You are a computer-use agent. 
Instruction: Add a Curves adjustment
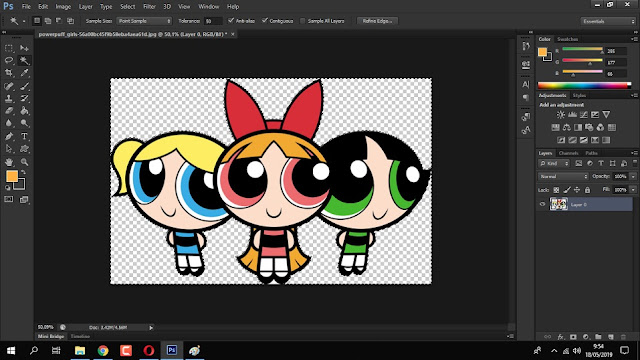[x=584, y=115]
